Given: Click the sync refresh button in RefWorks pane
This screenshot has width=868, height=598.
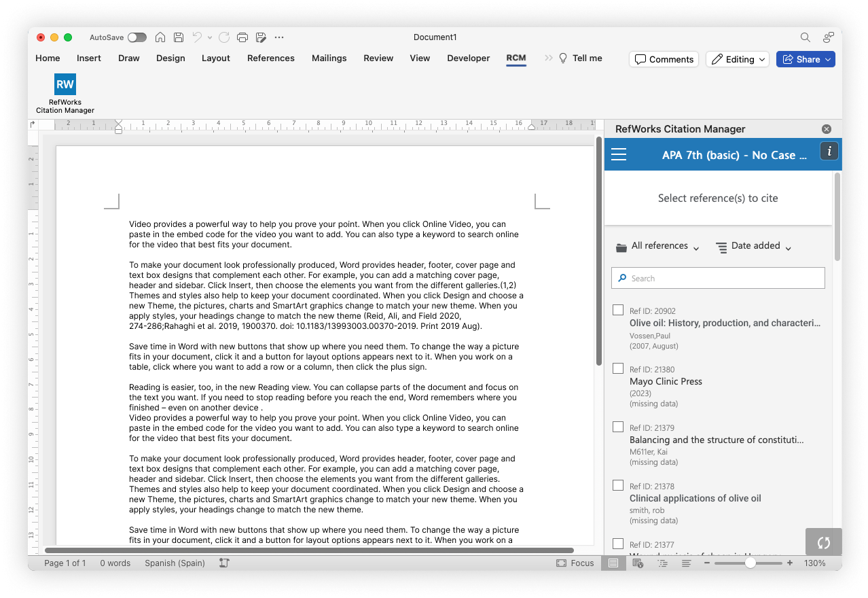Looking at the screenshot, I should coord(824,542).
